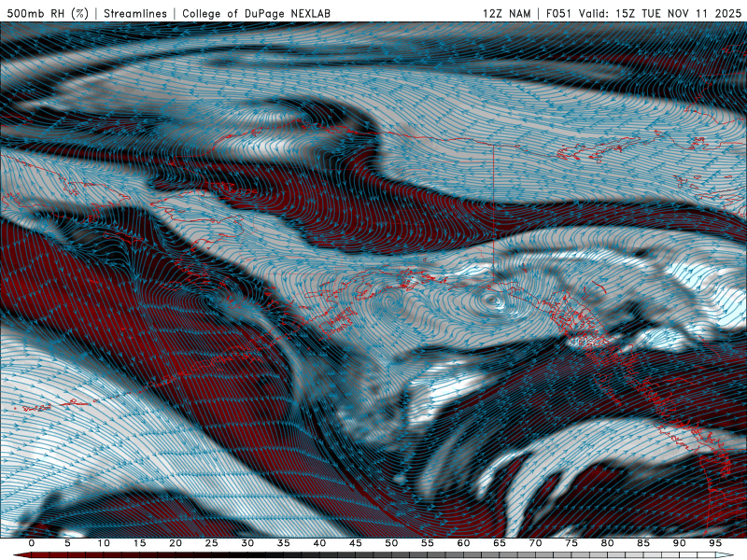
Task: Click the "Streamlines" label in header
Action: click(x=135, y=14)
